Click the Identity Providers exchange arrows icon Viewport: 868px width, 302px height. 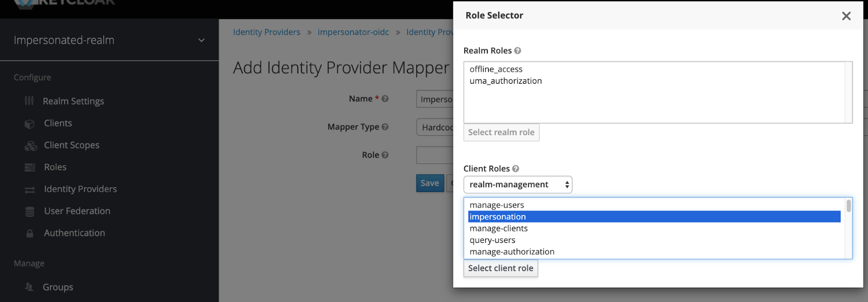(x=30, y=190)
